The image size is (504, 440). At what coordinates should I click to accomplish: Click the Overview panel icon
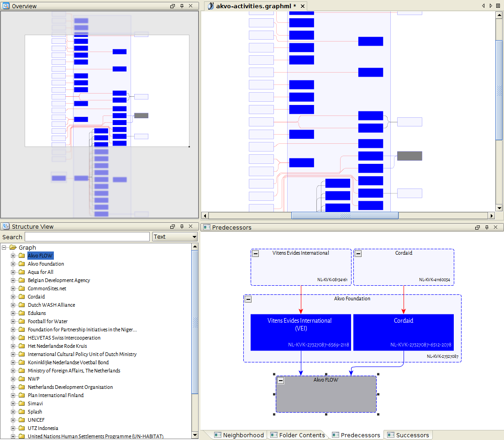6,6
